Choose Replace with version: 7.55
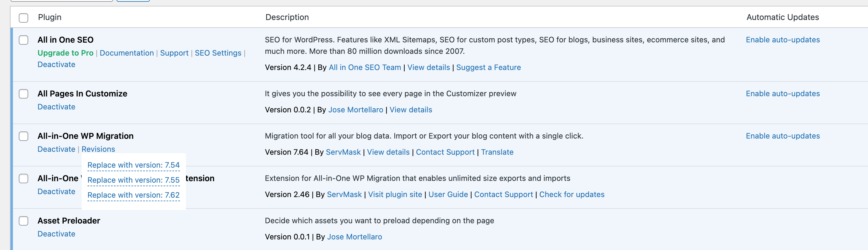The image size is (868, 250). coord(133,180)
